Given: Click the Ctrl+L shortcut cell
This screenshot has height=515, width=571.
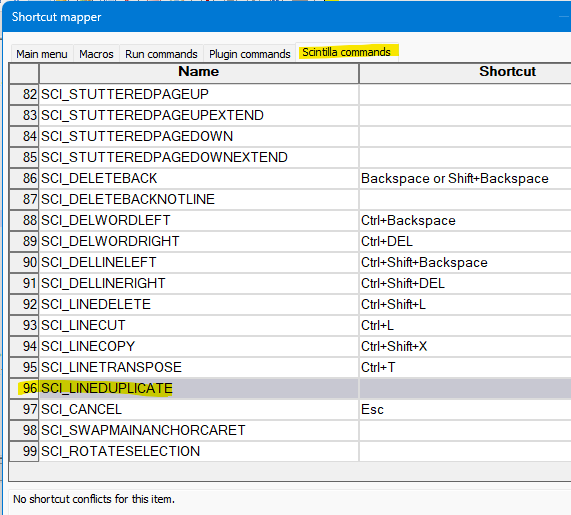Looking at the screenshot, I should (465, 326).
